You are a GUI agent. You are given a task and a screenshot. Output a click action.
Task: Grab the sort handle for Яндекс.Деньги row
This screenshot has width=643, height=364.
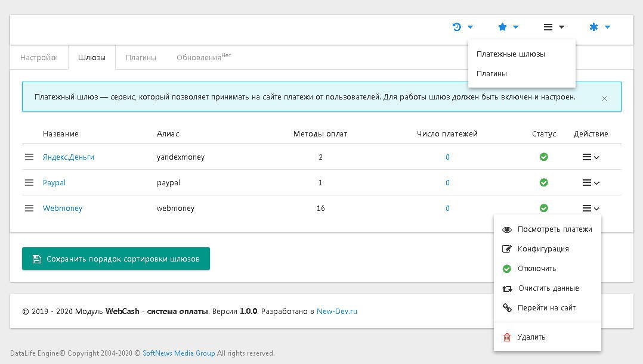click(29, 157)
